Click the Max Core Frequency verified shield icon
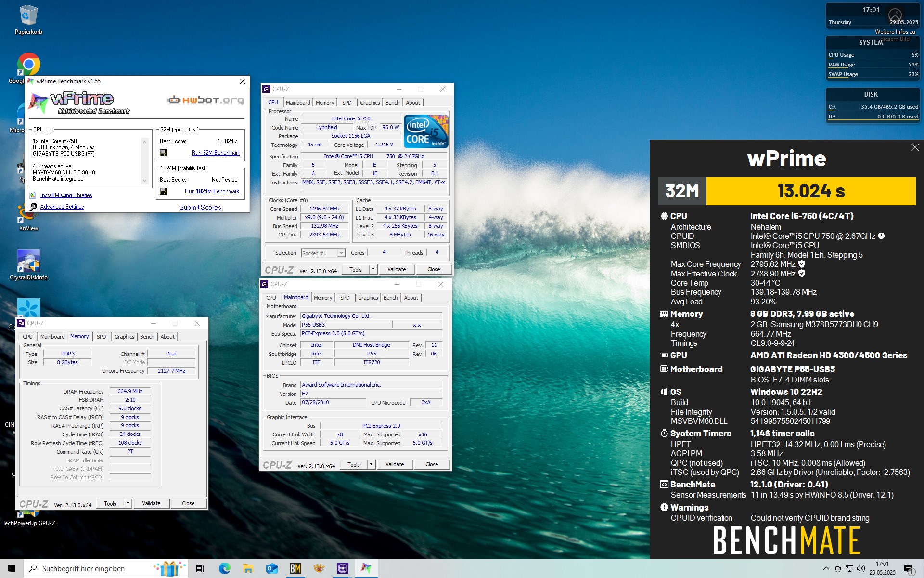 click(x=801, y=264)
